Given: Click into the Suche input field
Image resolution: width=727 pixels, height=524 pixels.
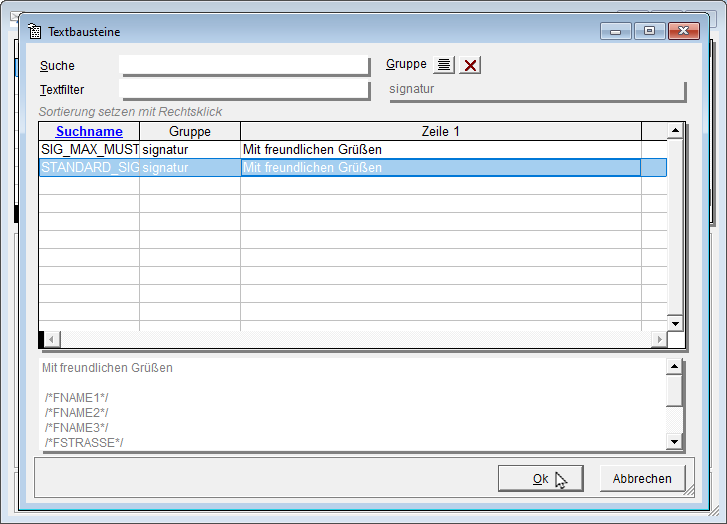Looking at the screenshot, I should (244, 65).
